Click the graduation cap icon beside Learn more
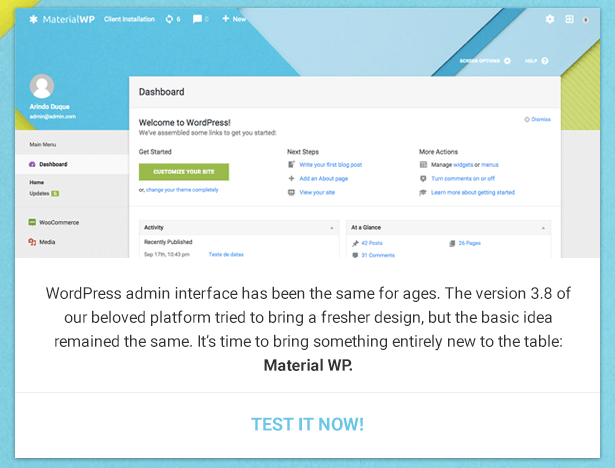 (x=423, y=192)
